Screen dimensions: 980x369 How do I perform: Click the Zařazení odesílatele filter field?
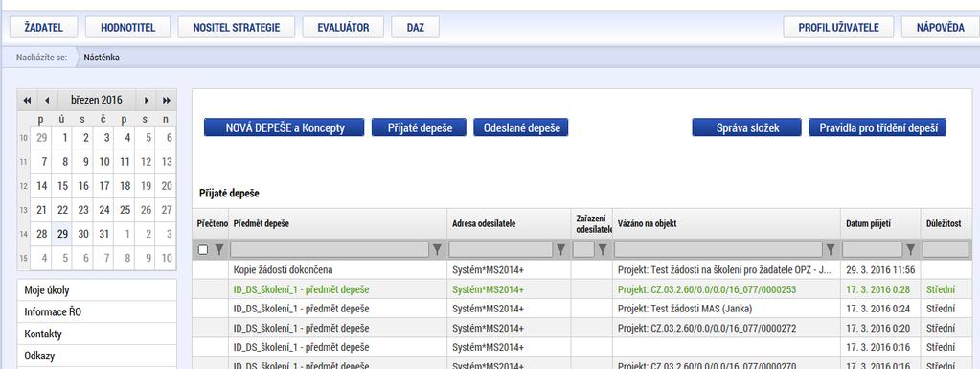click(583, 250)
